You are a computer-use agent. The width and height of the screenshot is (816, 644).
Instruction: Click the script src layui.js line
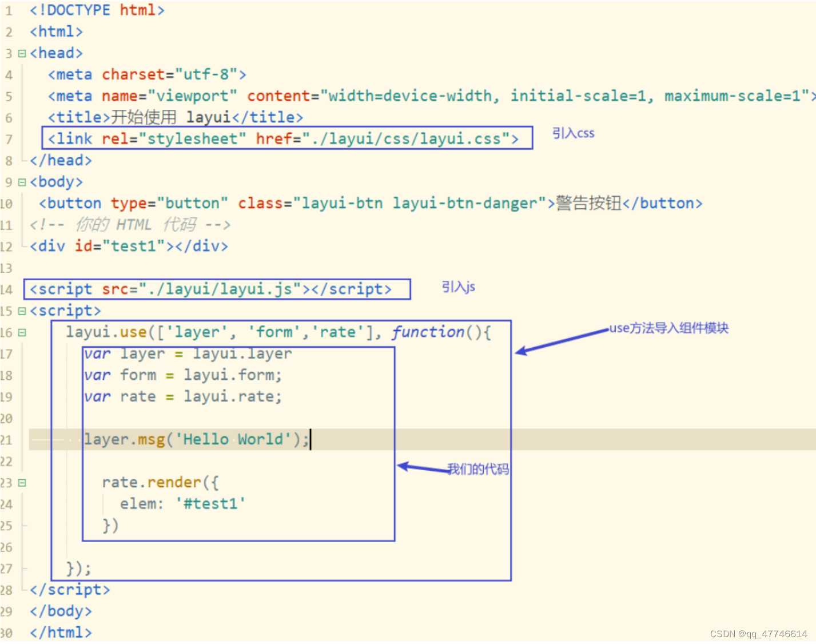(210, 289)
